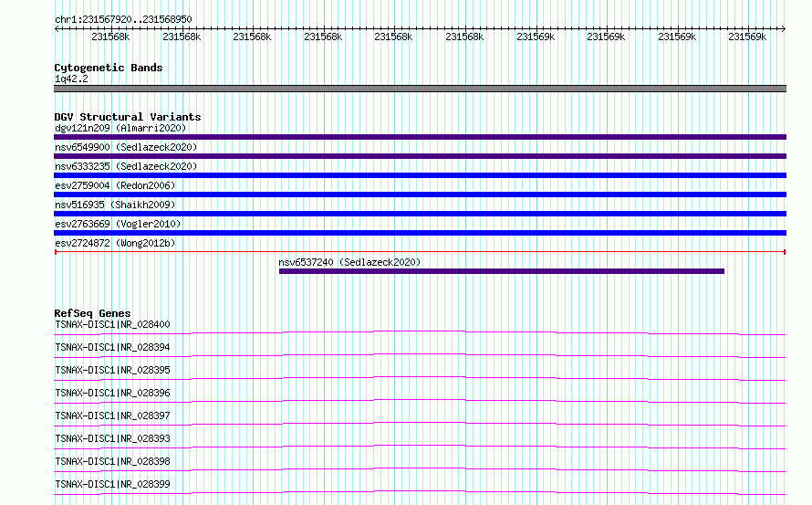Click the esv2724872 (Wong2012b) label
Image resolution: width=812 pixels, height=505 pixels.
click(115, 243)
